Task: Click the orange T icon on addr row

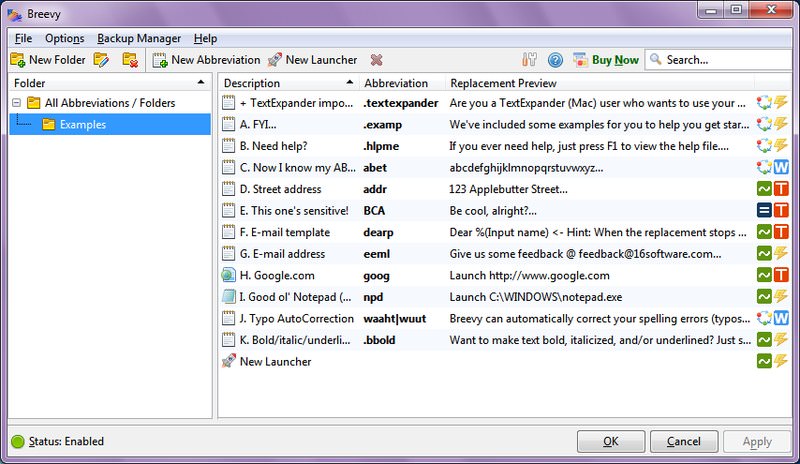Action: point(781,189)
